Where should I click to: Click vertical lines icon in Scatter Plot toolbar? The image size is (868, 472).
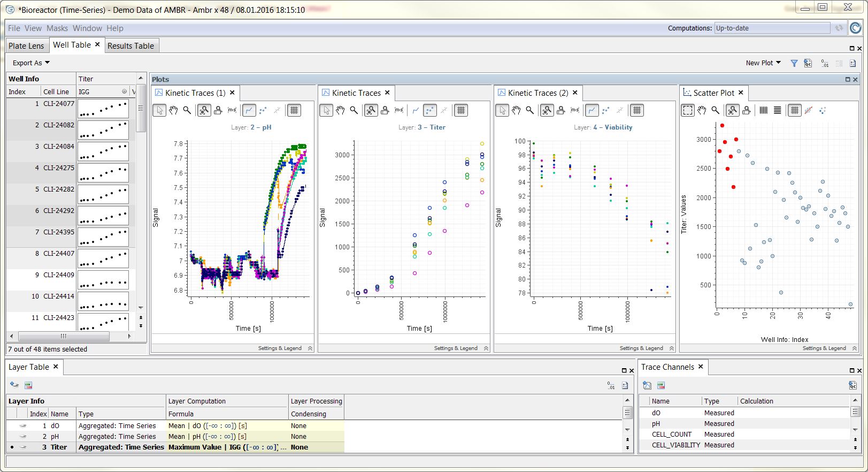tap(764, 111)
